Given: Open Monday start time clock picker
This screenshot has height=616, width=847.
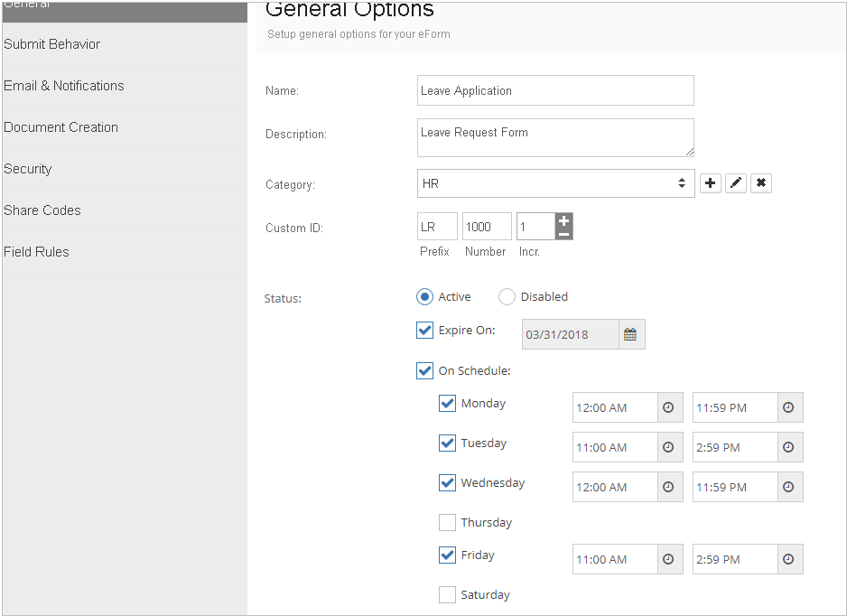Looking at the screenshot, I should 669,407.
